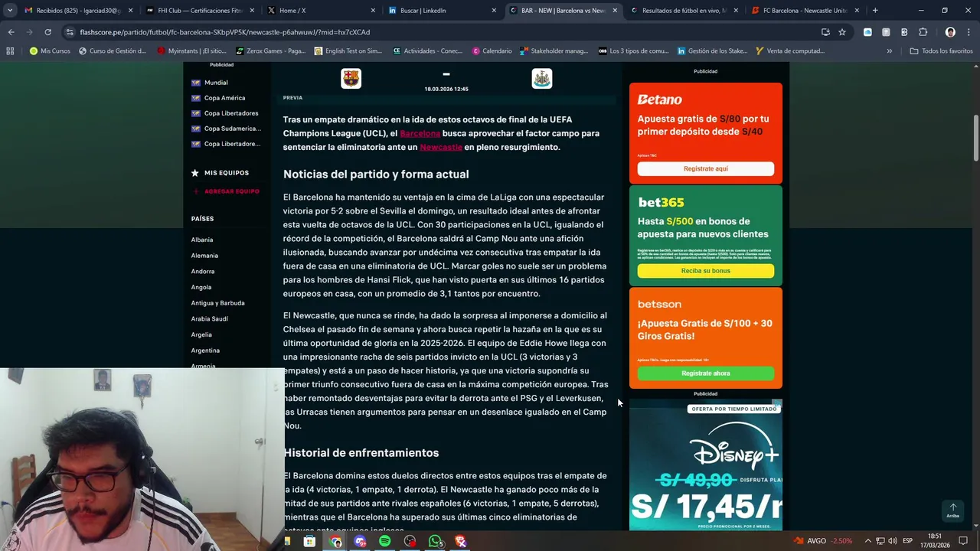Click the Newcastle link in preview

coord(441,147)
